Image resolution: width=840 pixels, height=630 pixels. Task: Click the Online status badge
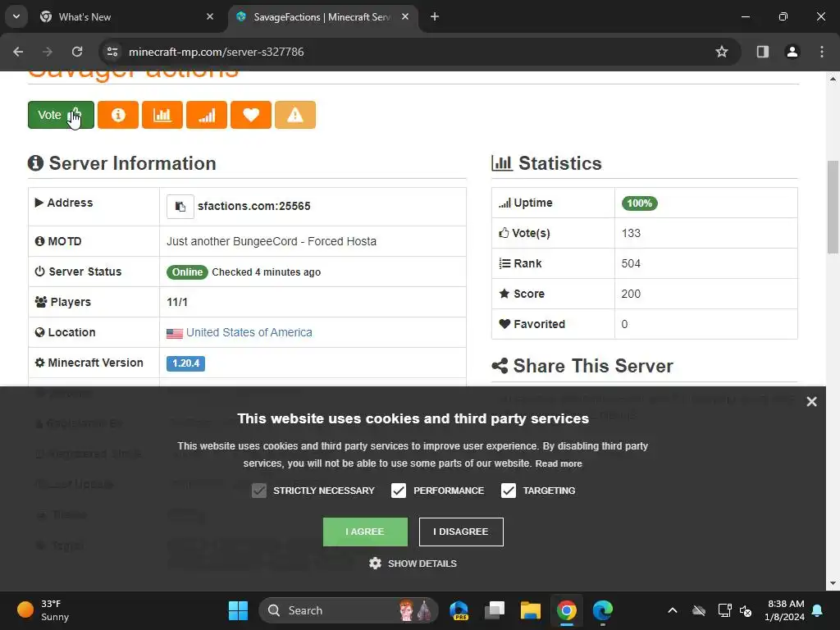coord(187,272)
